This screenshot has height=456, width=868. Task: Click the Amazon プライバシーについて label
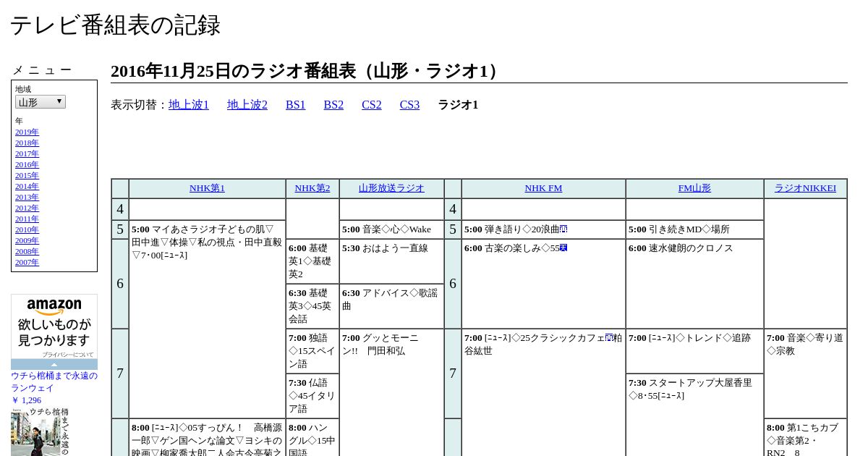pyautogui.click(x=67, y=355)
